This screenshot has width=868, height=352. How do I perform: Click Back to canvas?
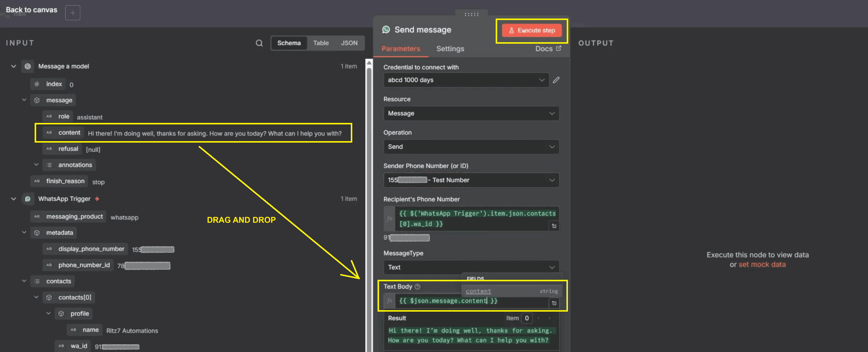click(x=31, y=10)
